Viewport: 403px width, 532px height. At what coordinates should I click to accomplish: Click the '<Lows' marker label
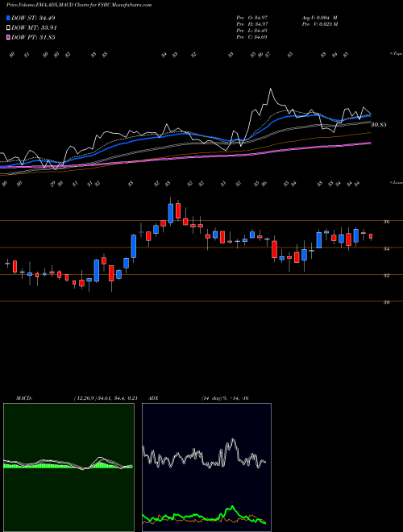(x=396, y=182)
